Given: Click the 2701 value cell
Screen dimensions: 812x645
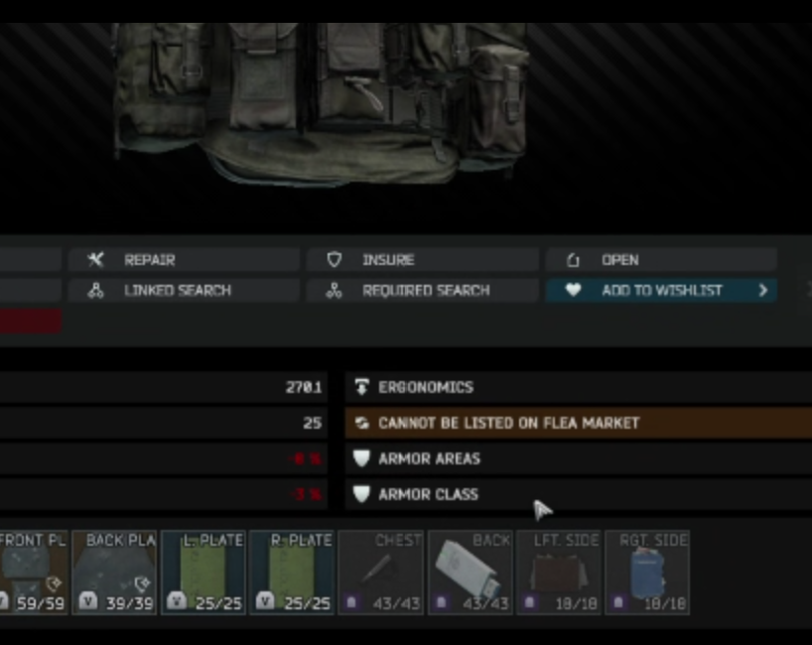Looking at the screenshot, I should (304, 387).
